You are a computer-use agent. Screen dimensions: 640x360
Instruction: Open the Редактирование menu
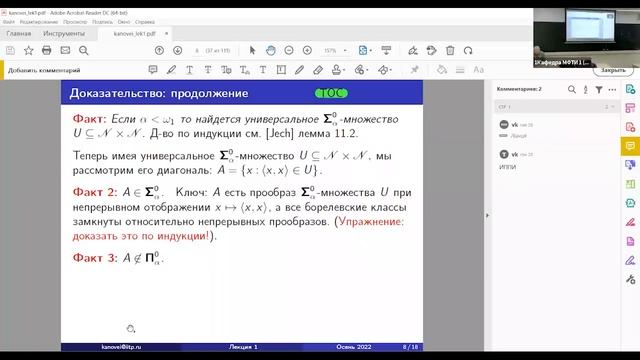[39, 22]
